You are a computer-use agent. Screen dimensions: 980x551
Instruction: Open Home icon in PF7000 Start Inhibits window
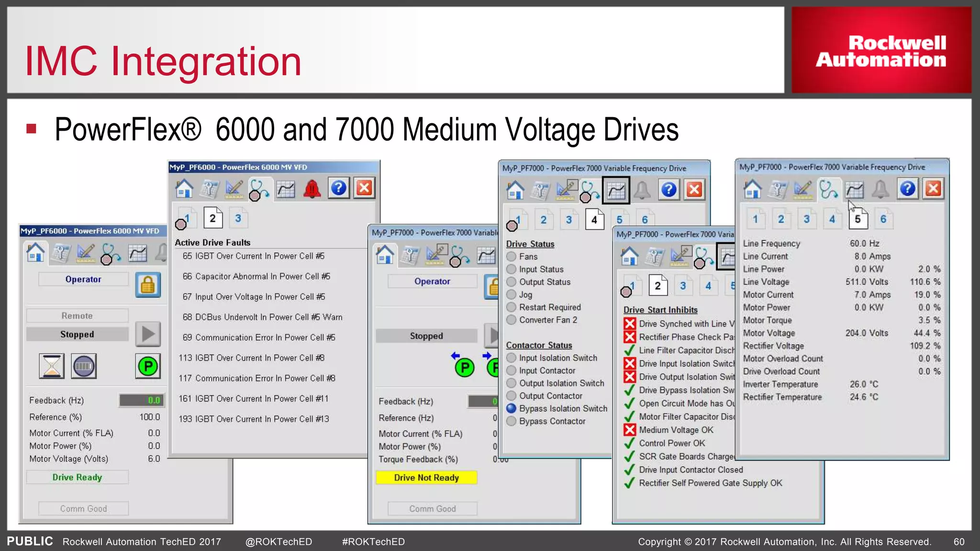[x=629, y=255]
